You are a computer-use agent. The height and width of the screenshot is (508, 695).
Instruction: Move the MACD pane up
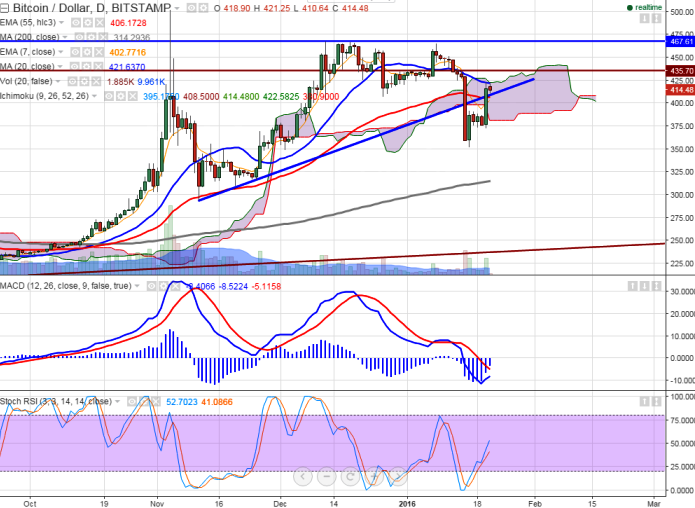click(633, 286)
